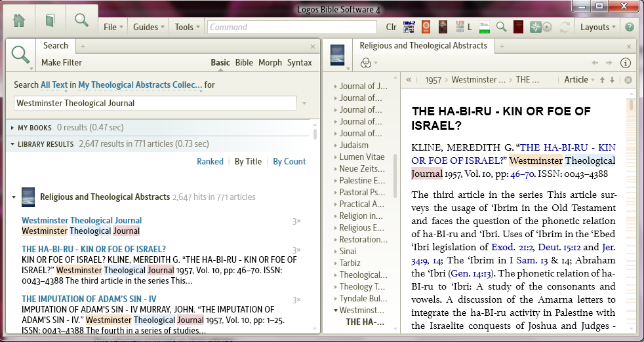Follow the Exod. 21:2 reference link
Viewport: 644px width, 342px height.
coord(512,247)
